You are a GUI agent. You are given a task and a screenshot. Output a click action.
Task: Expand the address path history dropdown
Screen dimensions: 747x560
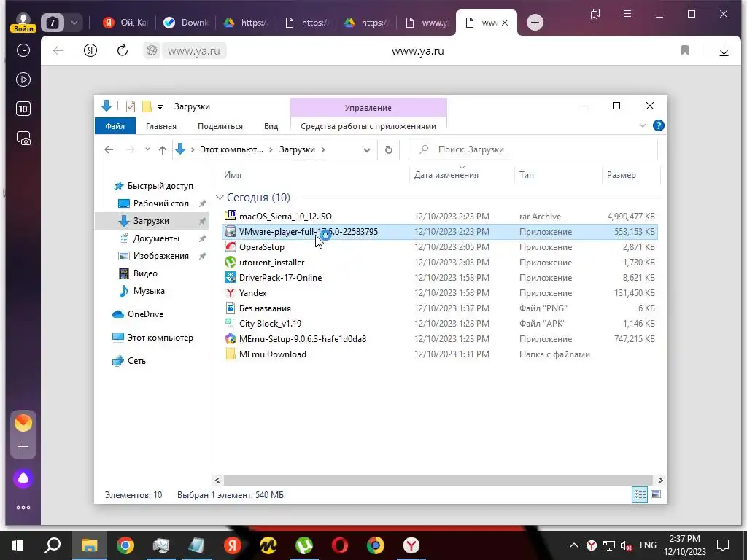tap(367, 150)
